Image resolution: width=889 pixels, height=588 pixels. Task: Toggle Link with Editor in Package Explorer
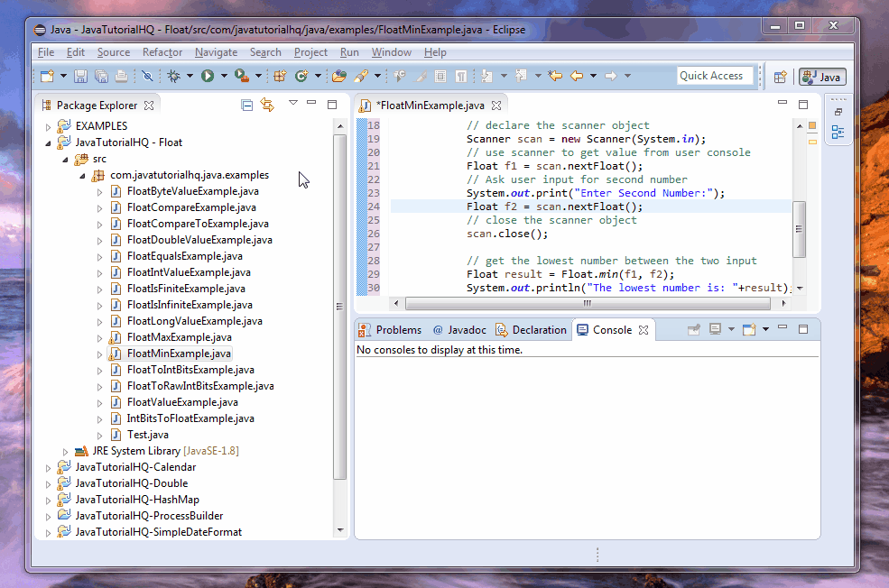point(267,105)
